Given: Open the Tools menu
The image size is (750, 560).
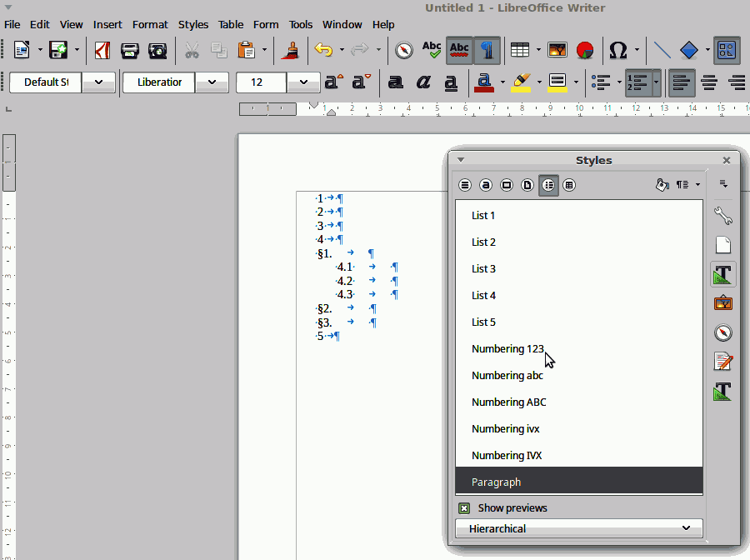Looking at the screenshot, I should click(x=301, y=24).
